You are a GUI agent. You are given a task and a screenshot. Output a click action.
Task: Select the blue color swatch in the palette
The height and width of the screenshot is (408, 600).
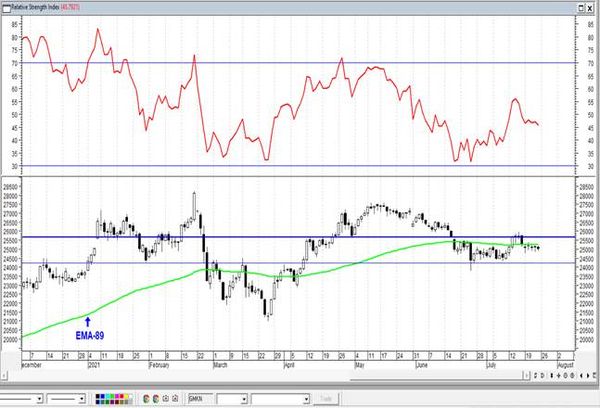[x=102, y=396]
